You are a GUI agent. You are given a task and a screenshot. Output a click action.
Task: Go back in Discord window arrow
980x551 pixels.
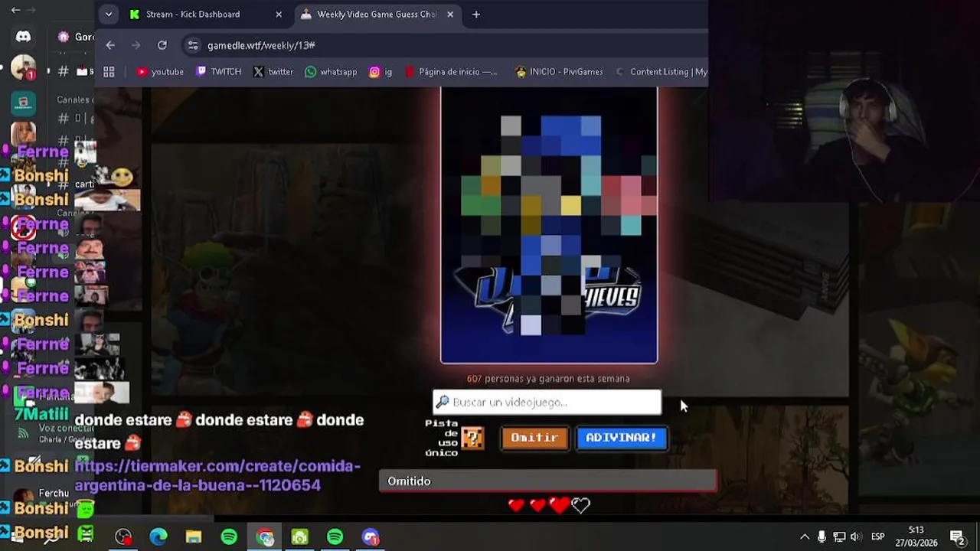[15, 10]
